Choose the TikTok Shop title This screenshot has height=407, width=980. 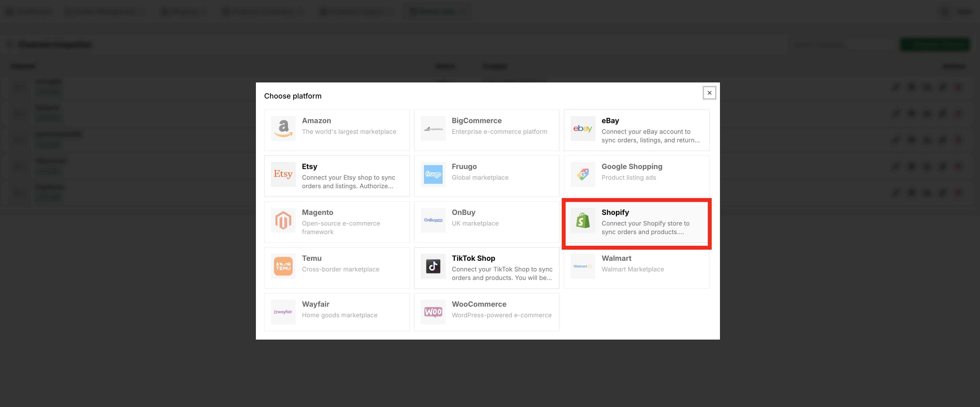[x=473, y=258]
